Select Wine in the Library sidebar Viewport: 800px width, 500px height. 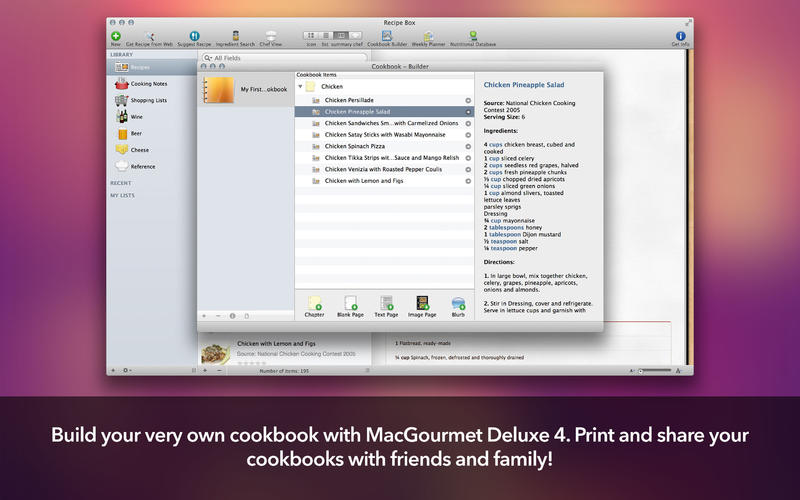tap(152, 117)
